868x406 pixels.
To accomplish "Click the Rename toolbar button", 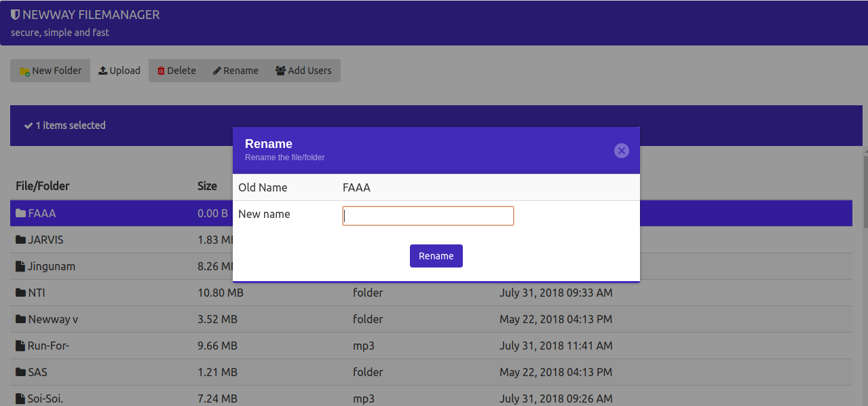I will coord(235,71).
